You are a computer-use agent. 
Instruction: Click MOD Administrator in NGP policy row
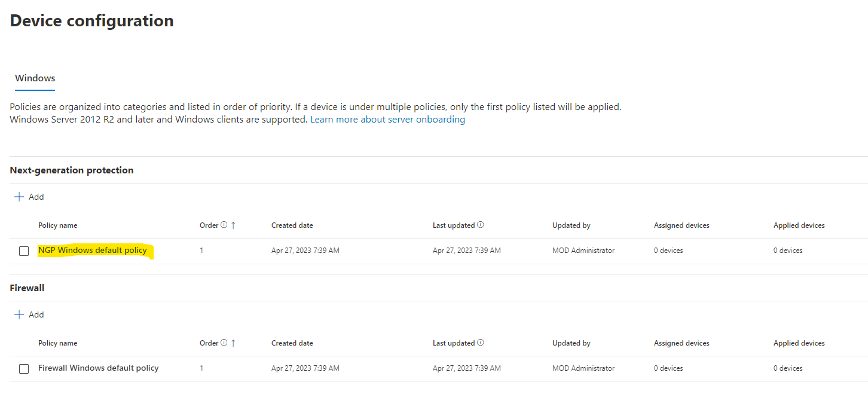583,251
